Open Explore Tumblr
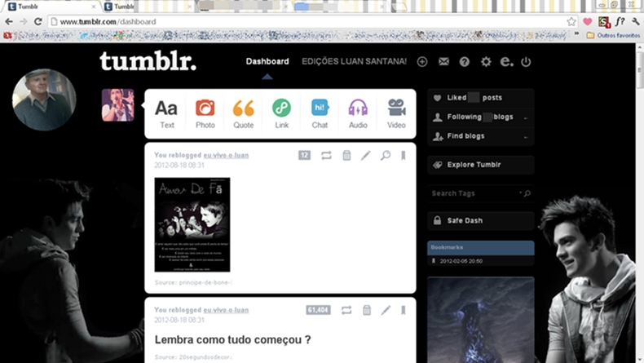Viewport: 644px width, 363px height. pos(480,165)
